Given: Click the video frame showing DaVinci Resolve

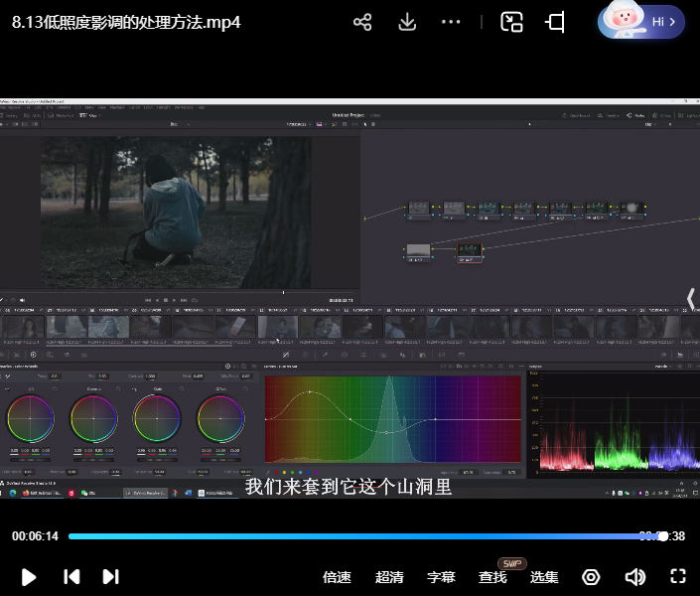Looking at the screenshot, I should [348, 298].
